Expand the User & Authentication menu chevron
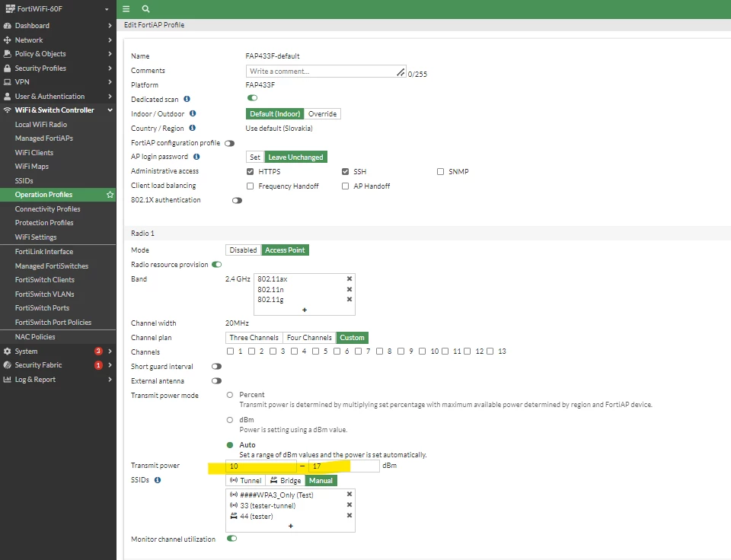This screenshot has height=560, width=731. (110, 97)
